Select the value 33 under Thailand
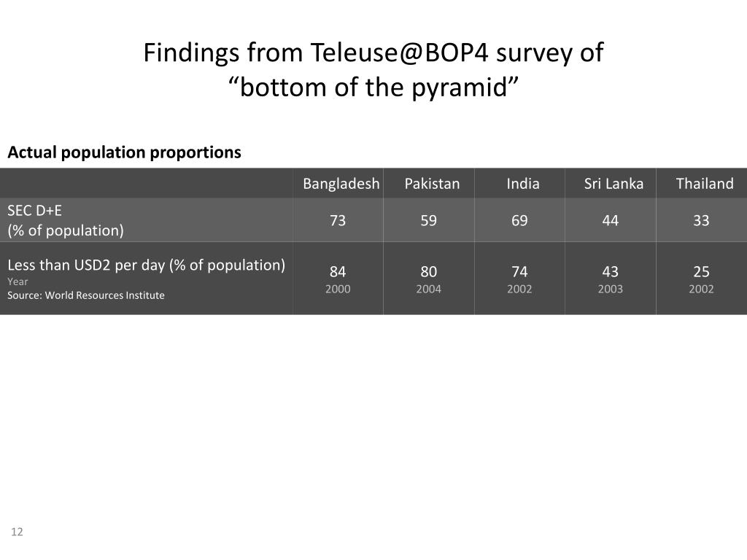 (x=701, y=220)
